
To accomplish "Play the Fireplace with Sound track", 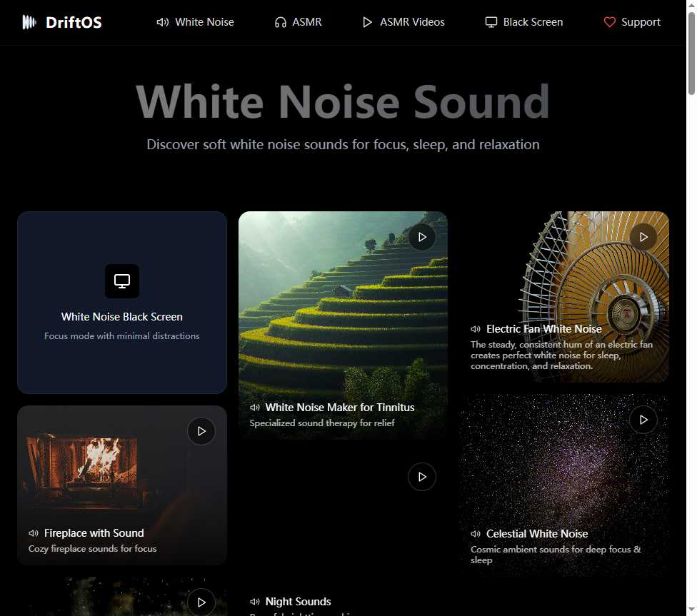I will 201,431.
